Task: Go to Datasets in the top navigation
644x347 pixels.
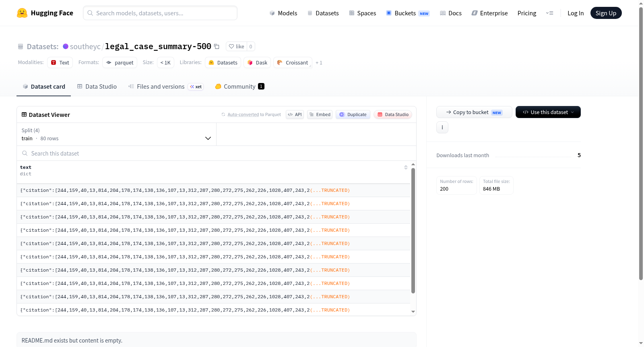Action: coord(323,13)
